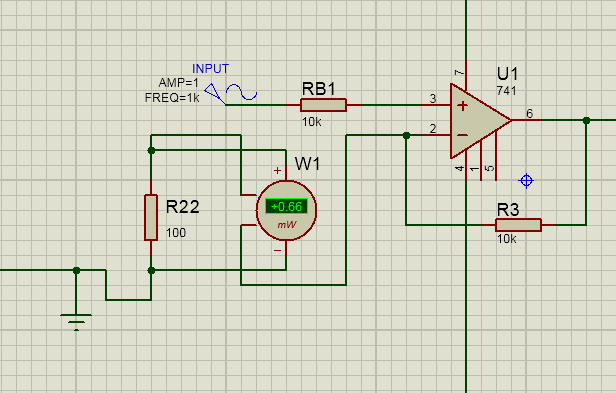Select the R22 reference label
616x393 pixels.
coord(182,207)
